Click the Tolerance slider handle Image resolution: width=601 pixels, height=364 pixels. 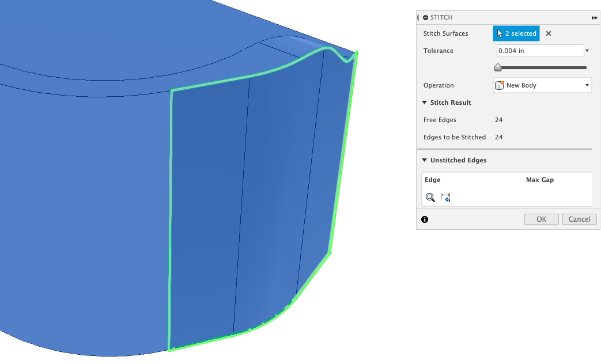[x=498, y=67]
